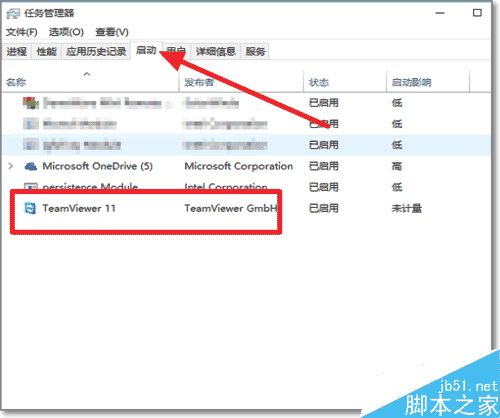Click the persistence Module icon
Screen dimensions: 500x418
click(31, 186)
